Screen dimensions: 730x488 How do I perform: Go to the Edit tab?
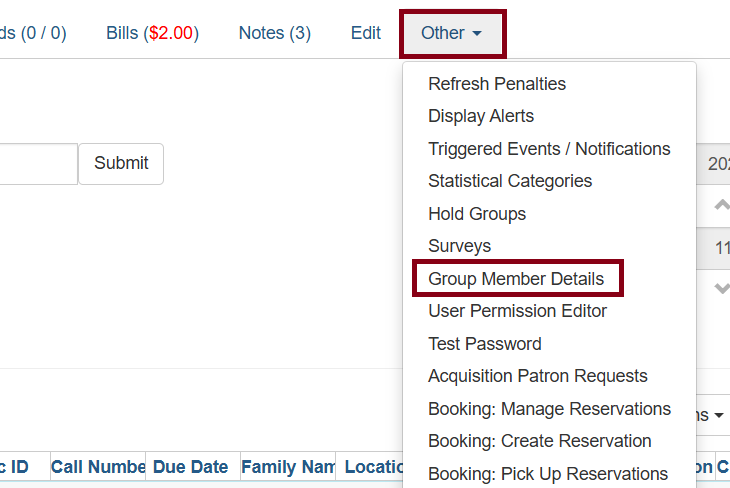366,33
